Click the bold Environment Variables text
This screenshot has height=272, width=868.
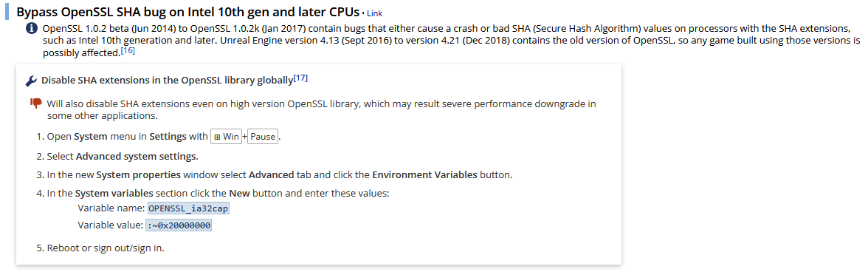point(424,174)
